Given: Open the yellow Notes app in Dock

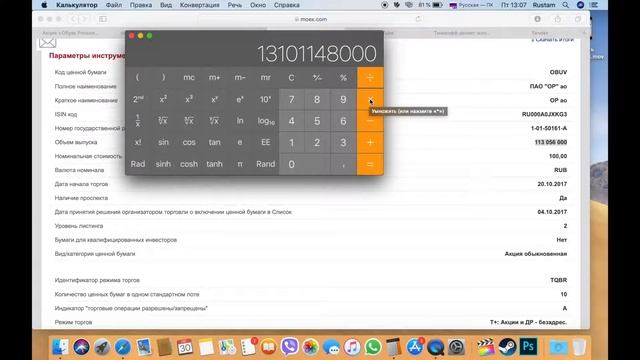Looking at the screenshot, I should 206,347.
